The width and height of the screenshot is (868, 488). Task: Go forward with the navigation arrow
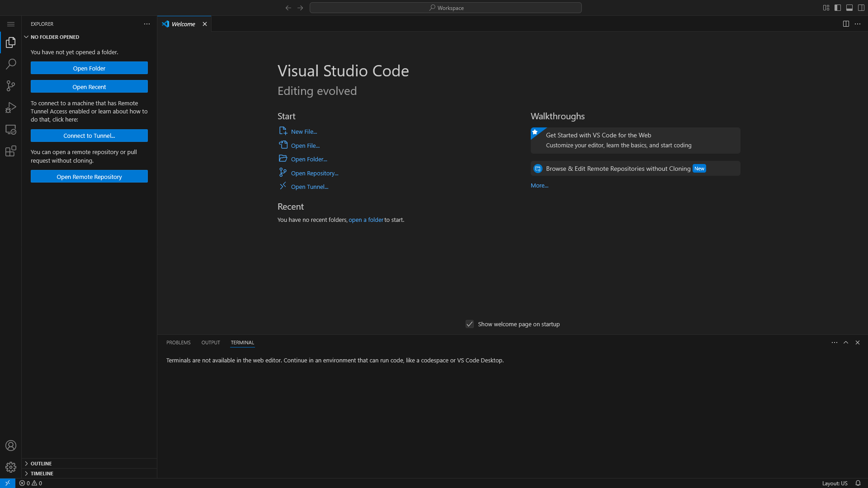click(300, 8)
